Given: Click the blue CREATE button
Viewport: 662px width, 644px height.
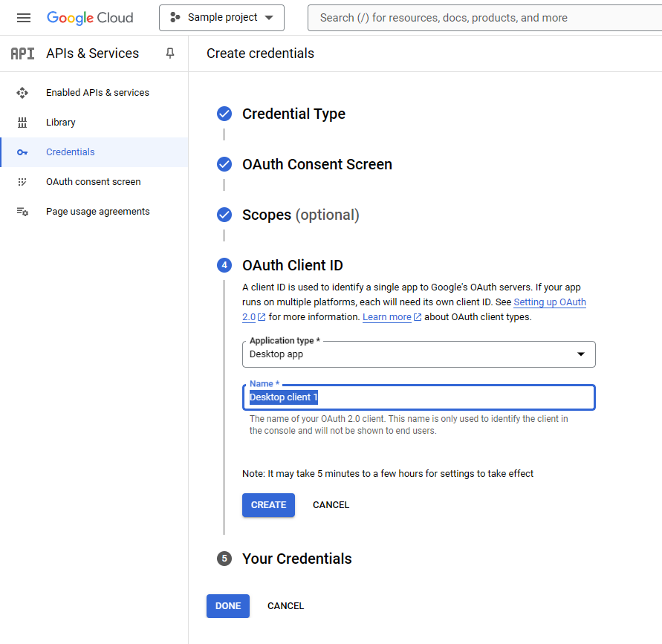Looking at the screenshot, I should click(268, 505).
